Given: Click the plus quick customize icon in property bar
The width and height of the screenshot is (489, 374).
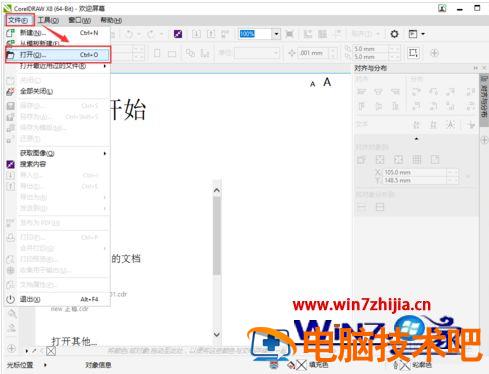Looking at the screenshot, I should click(x=434, y=53).
